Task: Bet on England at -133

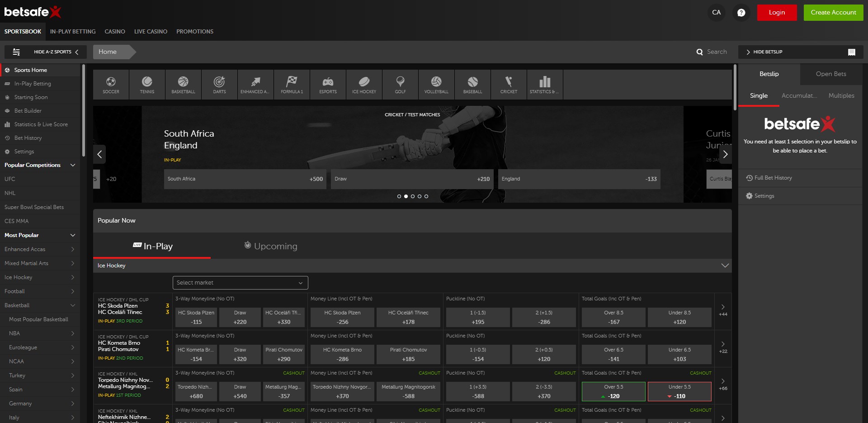Action: pyautogui.click(x=579, y=179)
